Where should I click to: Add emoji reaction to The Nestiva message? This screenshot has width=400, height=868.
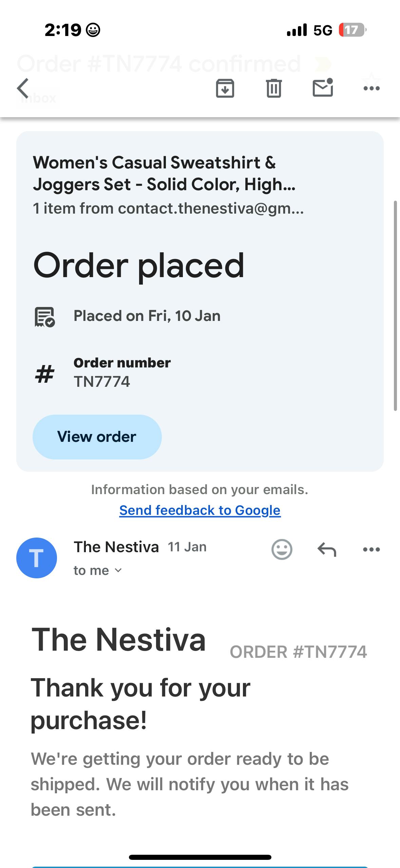pyautogui.click(x=282, y=549)
